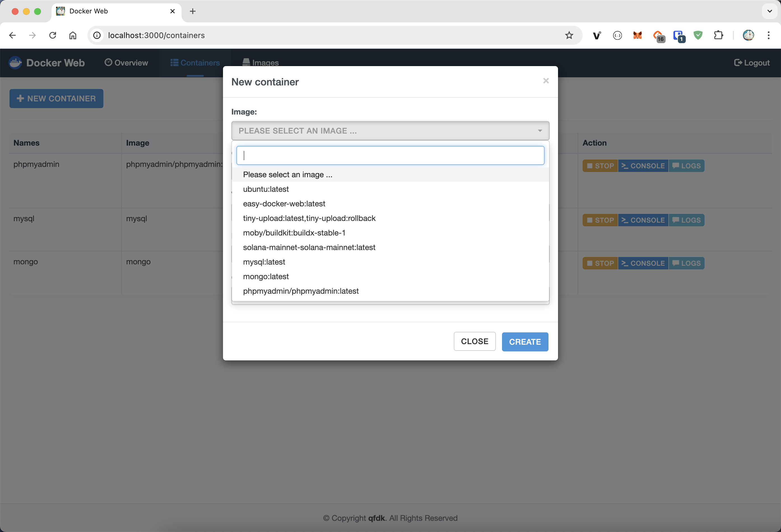781x532 pixels.
Task: Collapse the image select dropdown
Action: [x=390, y=131]
